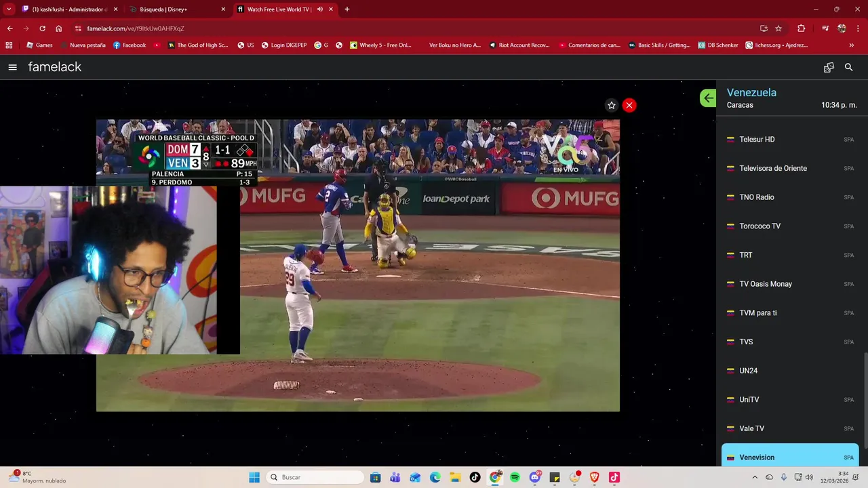Open the Facebook bookmark
The image size is (868, 488).
coord(130,45)
